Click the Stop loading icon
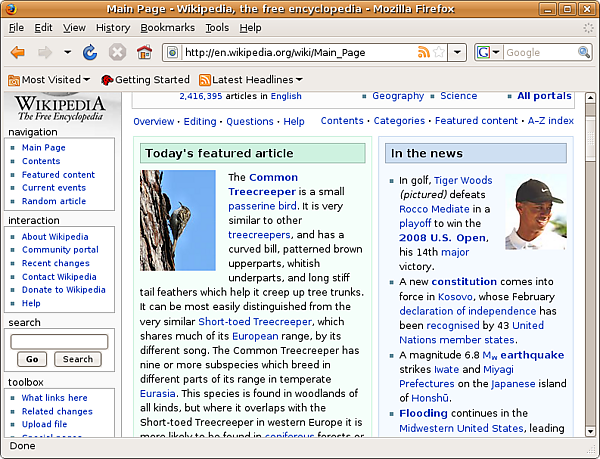 pos(117,52)
